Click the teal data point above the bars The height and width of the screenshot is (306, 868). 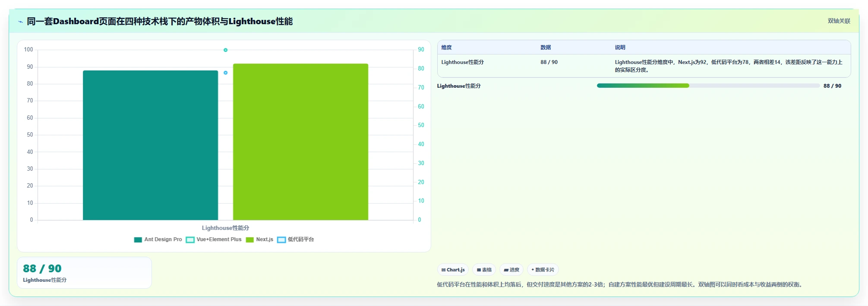coord(225,50)
